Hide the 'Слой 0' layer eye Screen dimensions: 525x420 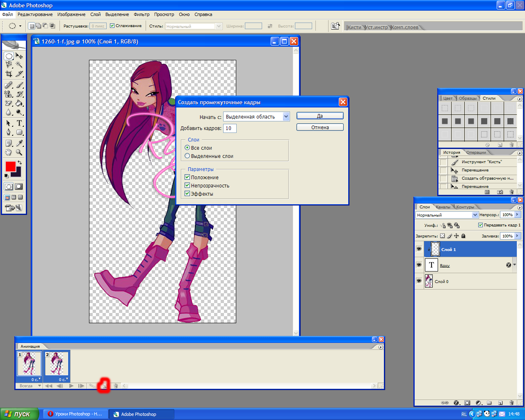click(x=419, y=281)
